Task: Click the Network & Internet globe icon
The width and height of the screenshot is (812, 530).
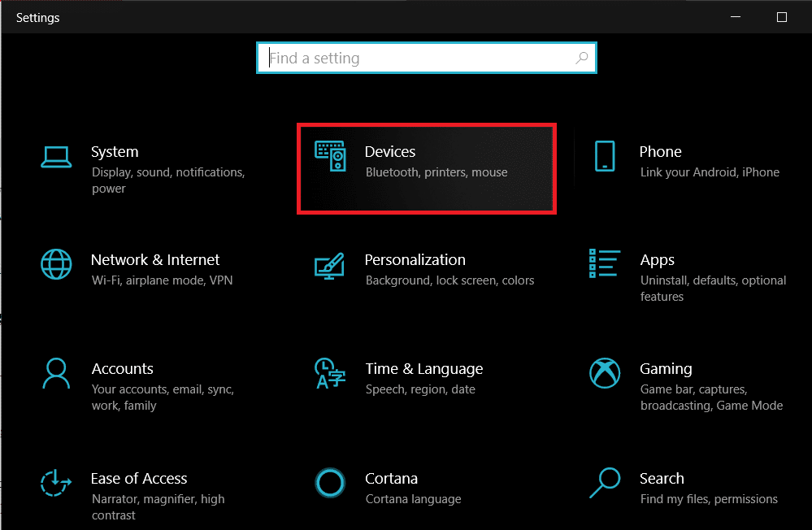Action: point(56,264)
